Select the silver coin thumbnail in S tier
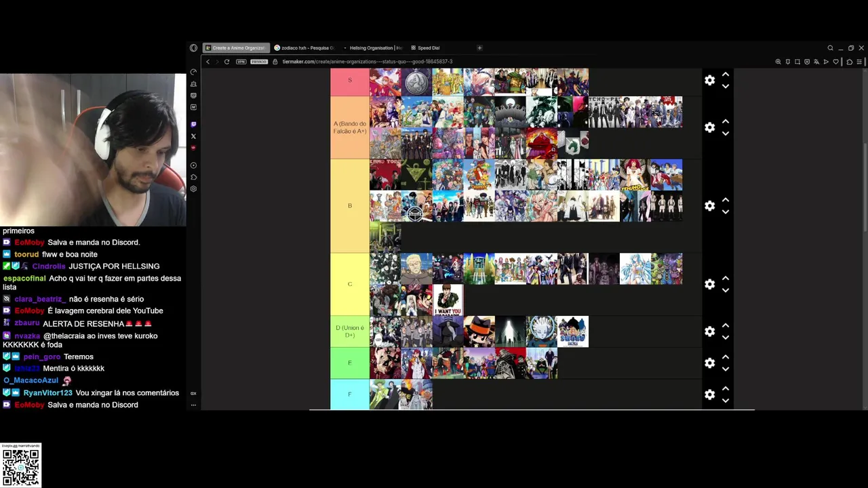 [416, 81]
